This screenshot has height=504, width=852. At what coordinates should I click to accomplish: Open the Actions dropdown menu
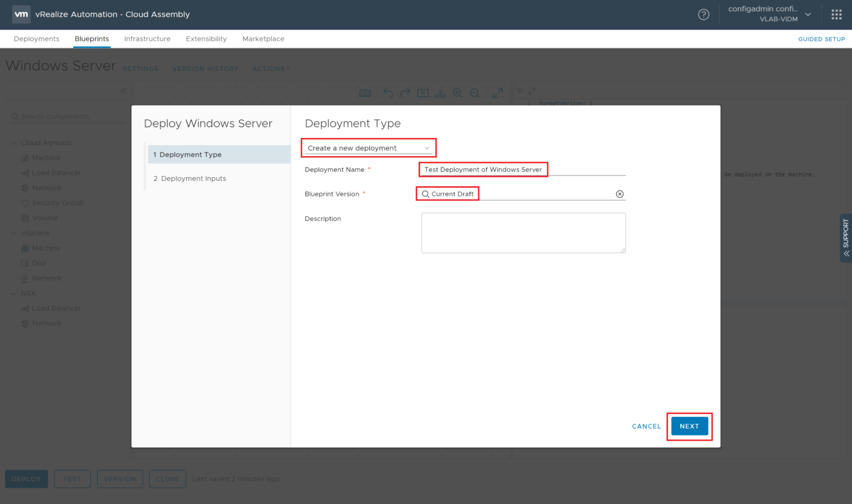pyautogui.click(x=271, y=69)
